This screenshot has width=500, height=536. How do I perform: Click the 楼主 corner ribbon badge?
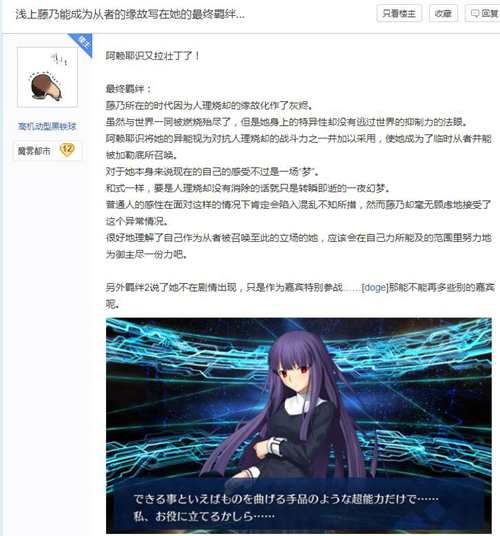click(x=83, y=44)
